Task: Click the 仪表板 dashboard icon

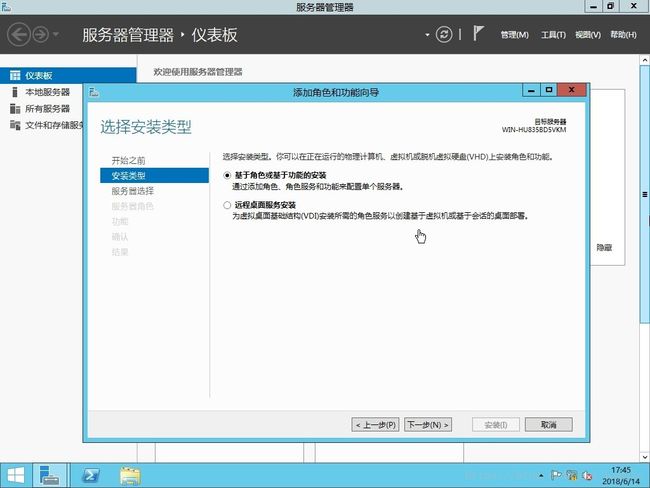Action: 15,75
